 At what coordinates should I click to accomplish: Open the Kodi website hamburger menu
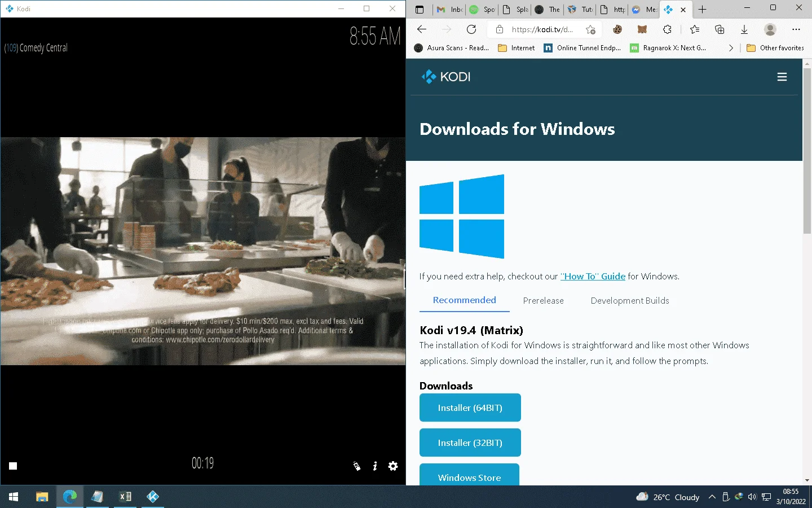[782, 77]
